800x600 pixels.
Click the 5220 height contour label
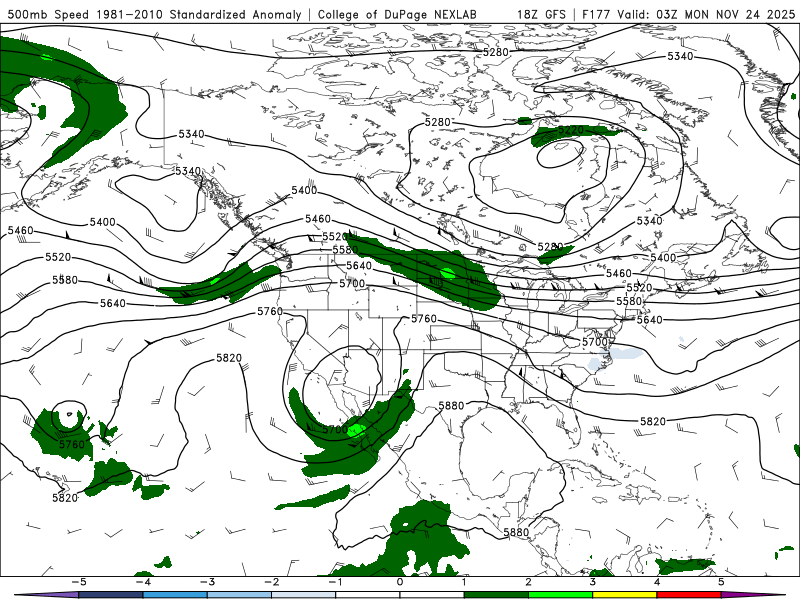click(x=570, y=130)
